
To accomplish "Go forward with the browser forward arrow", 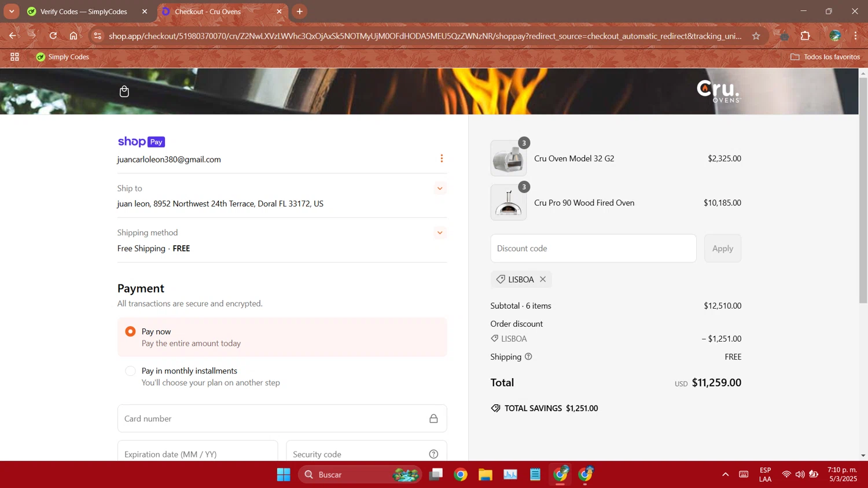I will point(32,36).
